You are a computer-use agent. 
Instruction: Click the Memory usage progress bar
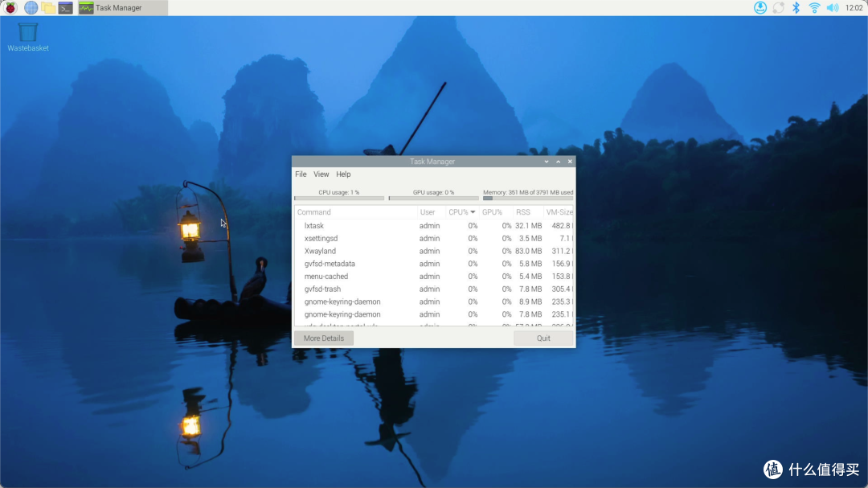coord(528,198)
